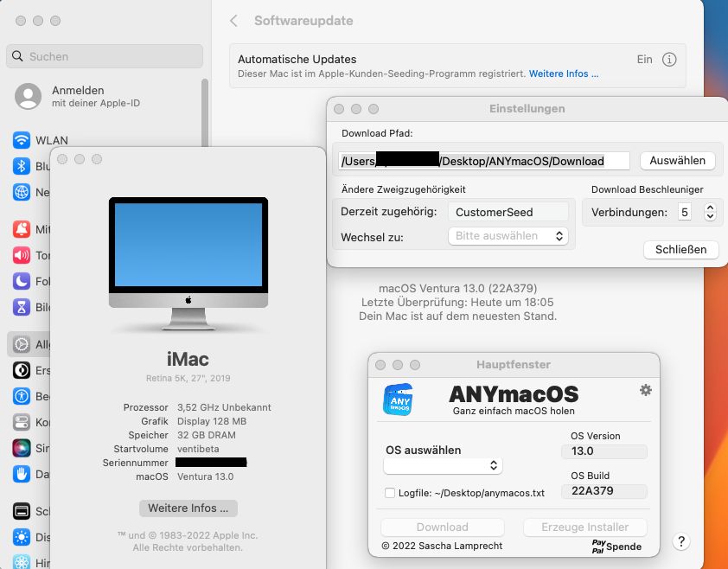Screen dimensions: 728x569
Task: Open the Control Center toggles icon
Action: point(22,422)
